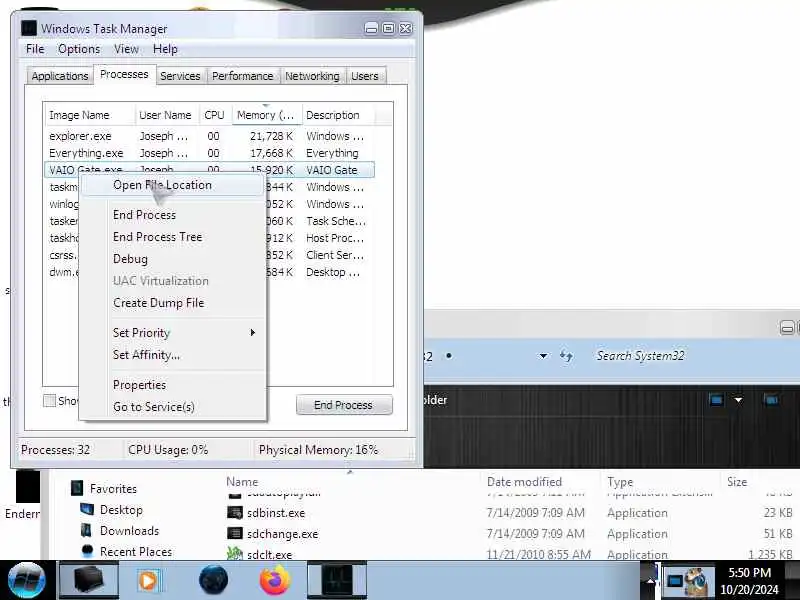The height and width of the screenshot is (600, 800).
Task: Click the sdclt.exe file icon
Action: coord(235,554)
